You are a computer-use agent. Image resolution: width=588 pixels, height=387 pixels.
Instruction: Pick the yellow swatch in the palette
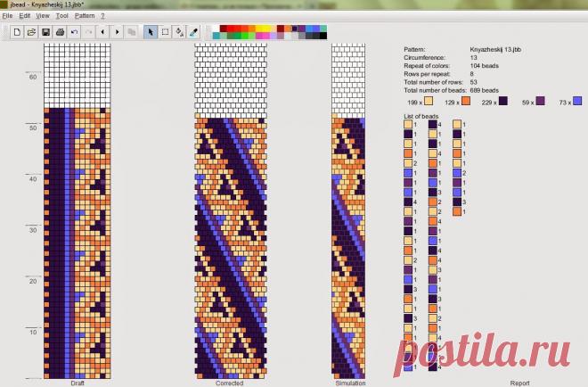[x=261, y=29]
